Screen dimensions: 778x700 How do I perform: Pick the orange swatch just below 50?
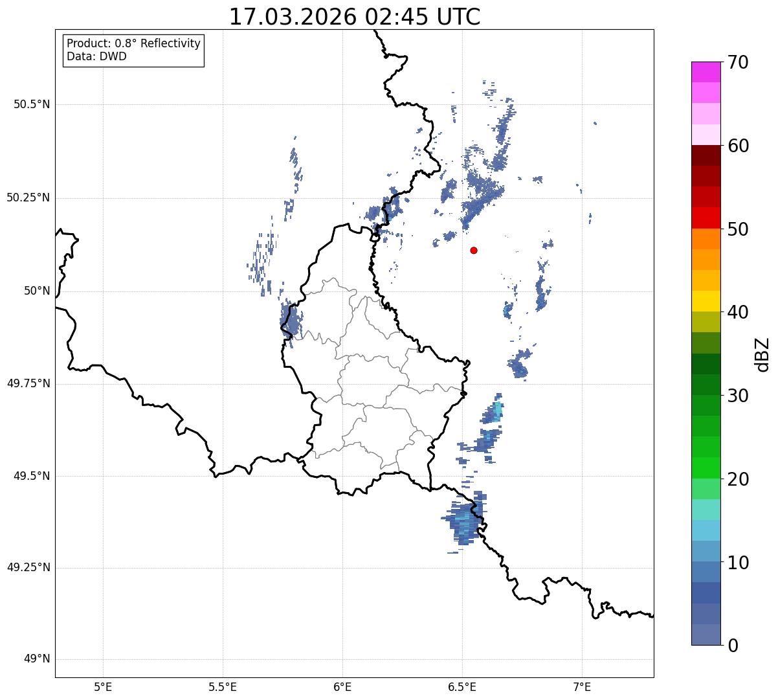(x=706, y=239)
